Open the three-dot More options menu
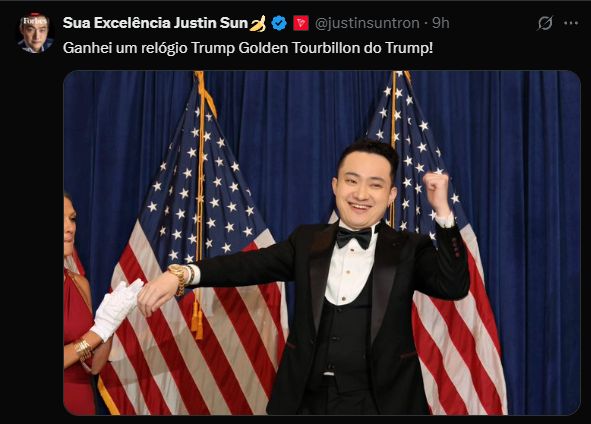The height and width of the screenshot is (424, 591). [571, 23]
